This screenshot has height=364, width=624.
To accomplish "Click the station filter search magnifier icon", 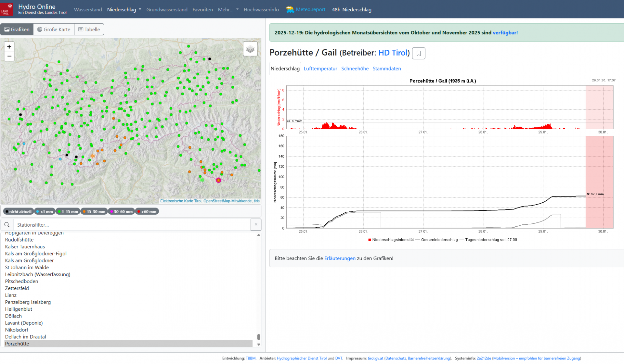I will click(x=7, y=225).
